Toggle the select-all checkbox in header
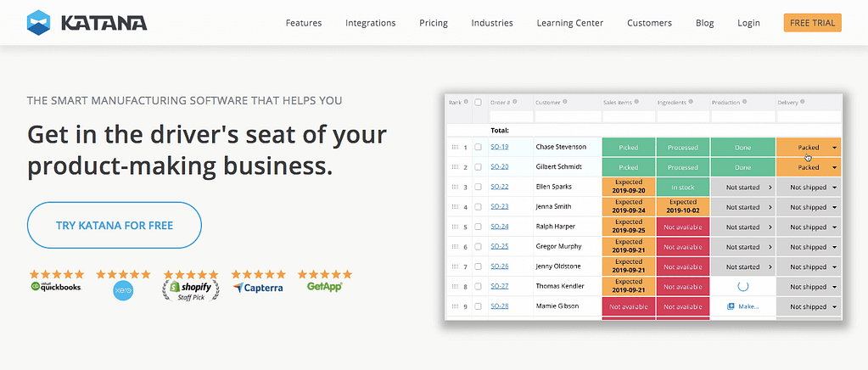The height and width of the screenshot is (370, 868). 479,103
